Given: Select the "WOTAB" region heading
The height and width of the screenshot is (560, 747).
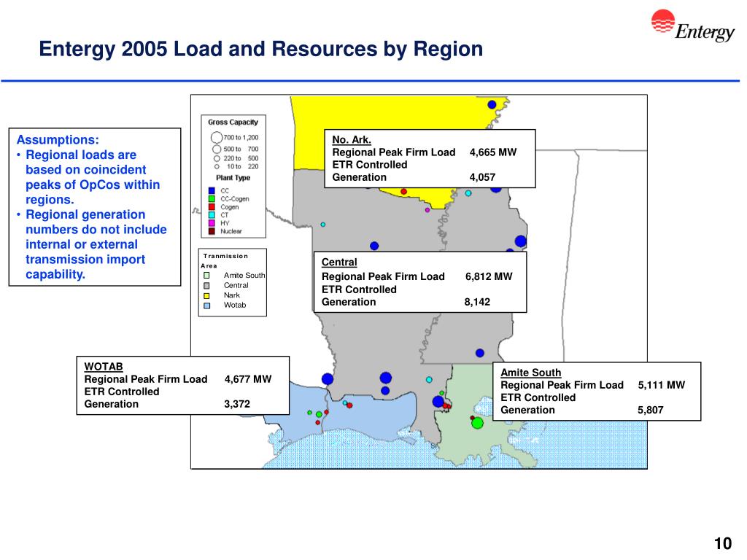Looking at the screenshot, I should tap(104, 367).
